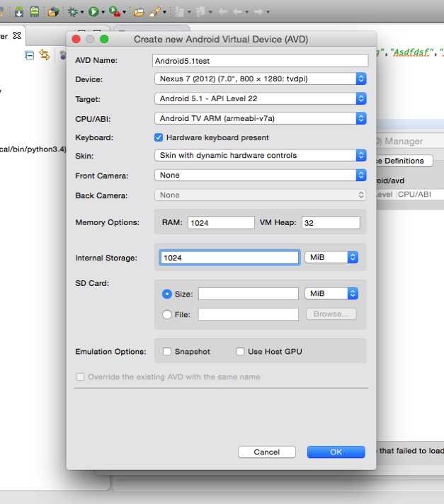Click the greyed forward-arrow navigation icon in toolbar
The image size is (444, 504).
point(258,12)
